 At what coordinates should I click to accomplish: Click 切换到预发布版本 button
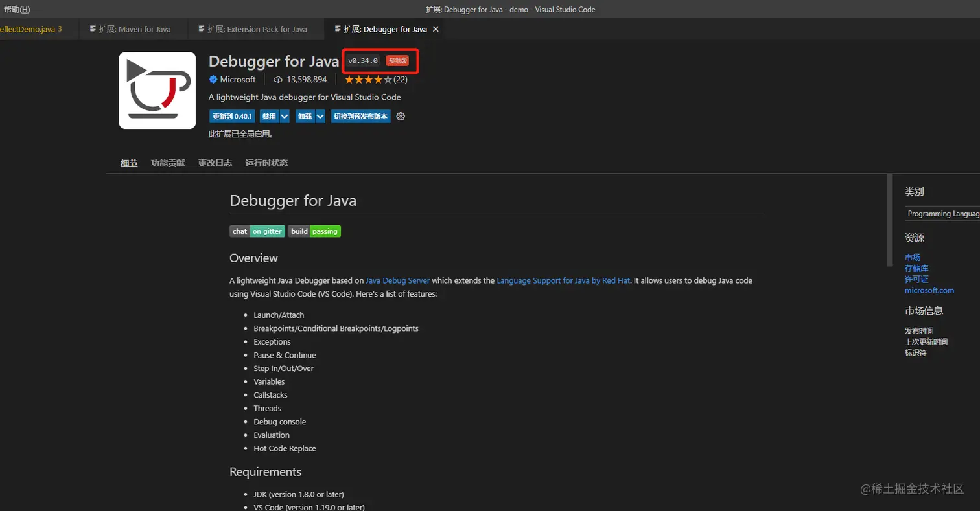(x=361, y=117)
